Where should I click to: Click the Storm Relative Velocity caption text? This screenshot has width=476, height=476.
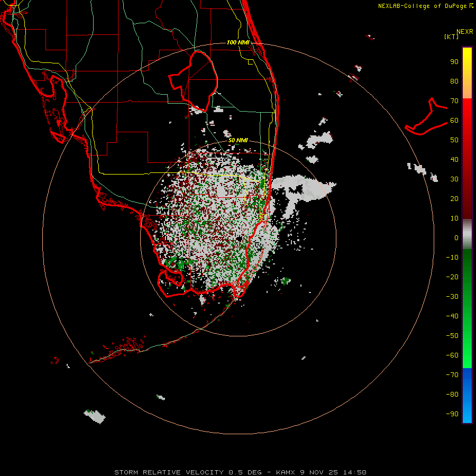tap(240, 472)
